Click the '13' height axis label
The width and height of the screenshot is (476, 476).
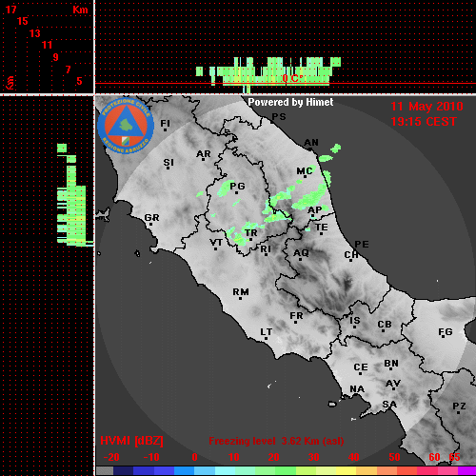pos(35,33)
